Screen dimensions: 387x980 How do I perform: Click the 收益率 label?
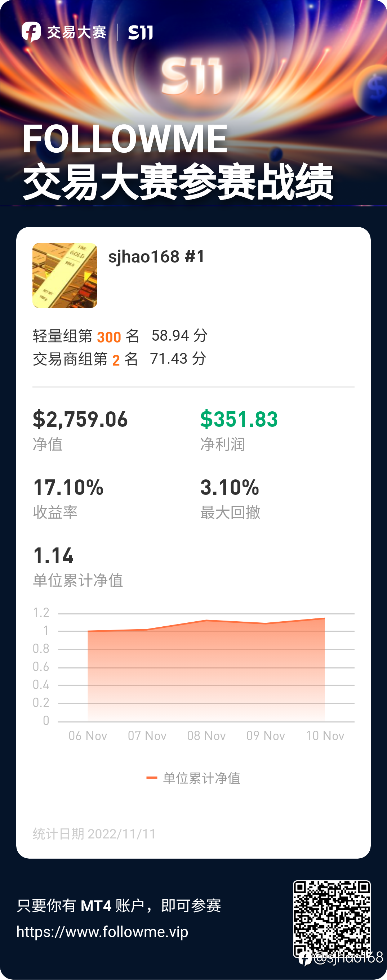[x=55, y=513]
